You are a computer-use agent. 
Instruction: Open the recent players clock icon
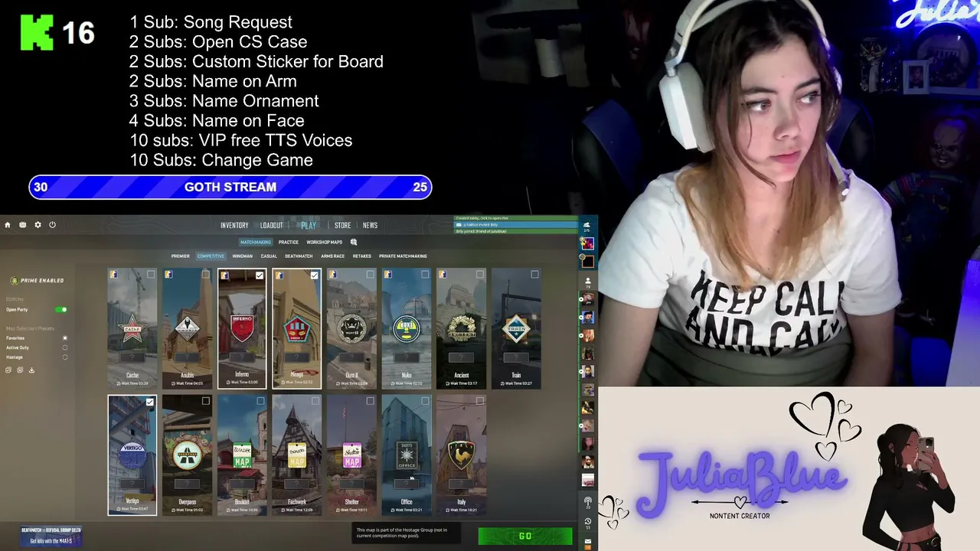pos(587,523)
